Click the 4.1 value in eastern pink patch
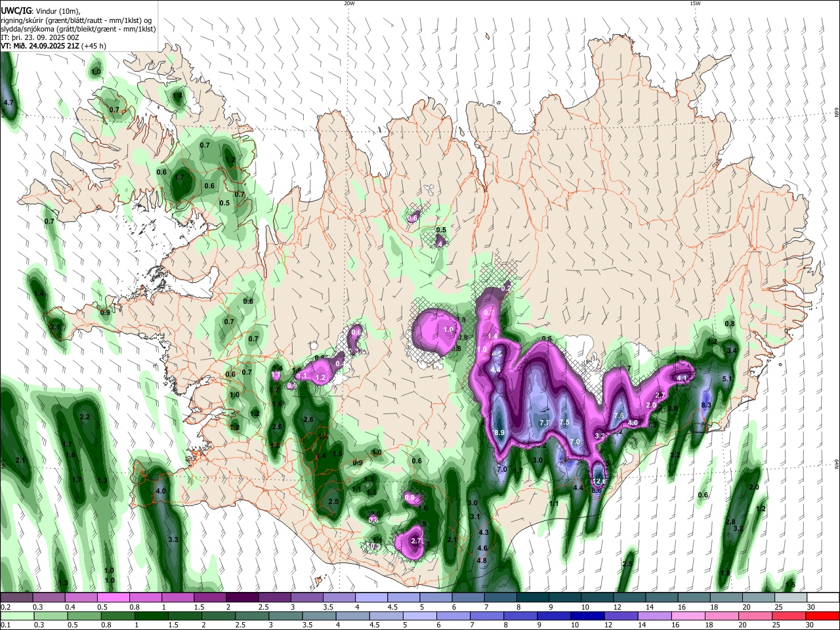The image size is (840, 630). [682, 378]
